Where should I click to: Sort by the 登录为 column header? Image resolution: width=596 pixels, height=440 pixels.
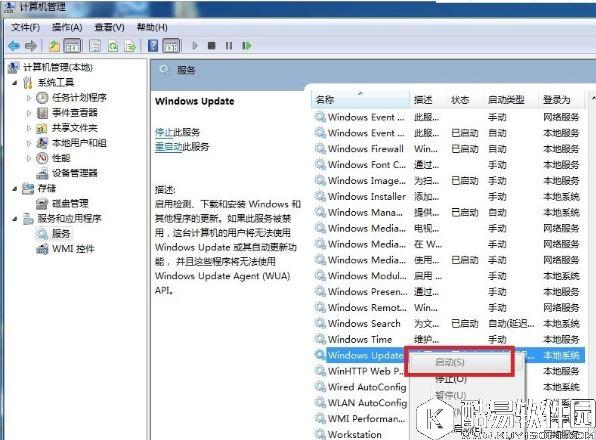pyautogui.click(x=561, y=100)
